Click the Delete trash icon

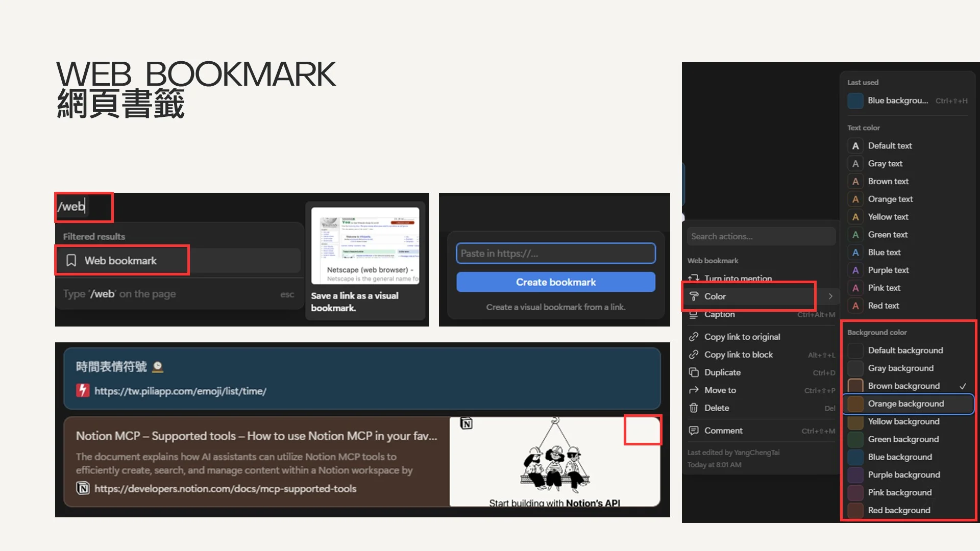click(x=693, y=408)
